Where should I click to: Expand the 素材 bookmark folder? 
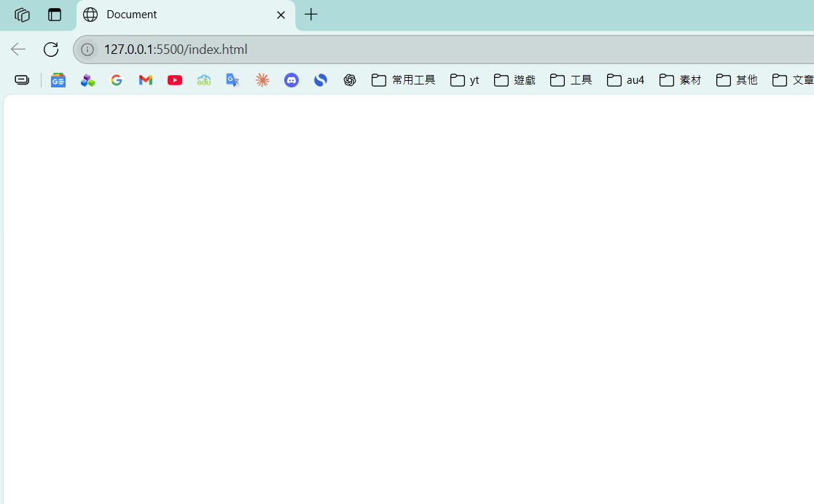680,80
